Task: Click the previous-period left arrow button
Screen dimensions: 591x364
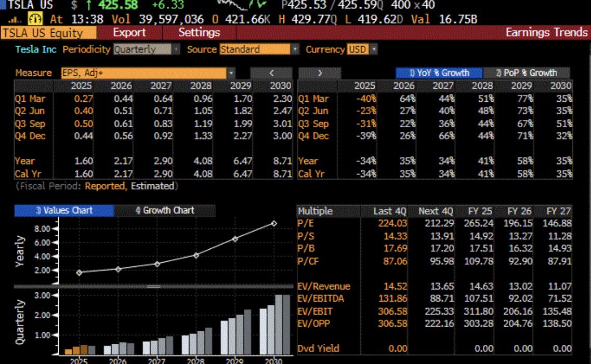Action: tap(271, 73)
